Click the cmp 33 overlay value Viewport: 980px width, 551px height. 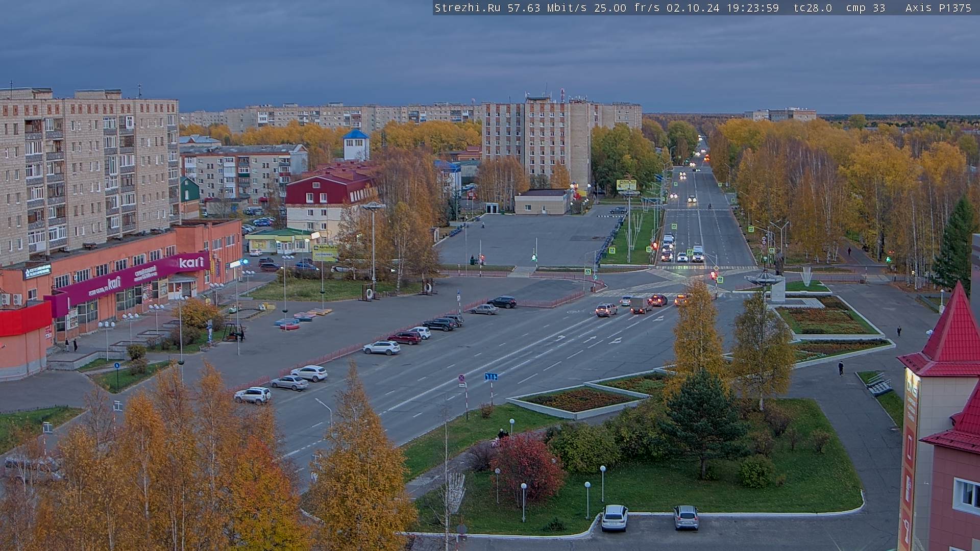pyautogui.click(x=866, y=8)
